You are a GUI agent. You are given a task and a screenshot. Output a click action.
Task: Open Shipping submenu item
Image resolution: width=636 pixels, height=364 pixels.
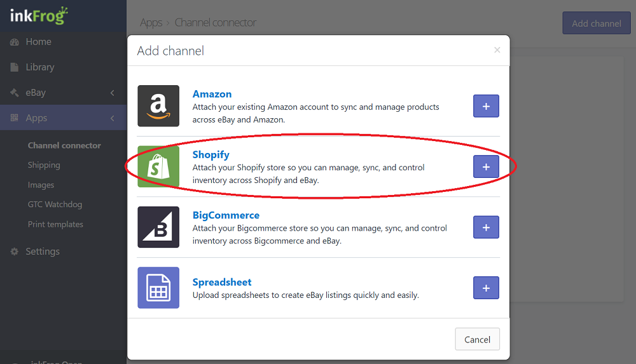pyautogui.click(x=44, y=165)
